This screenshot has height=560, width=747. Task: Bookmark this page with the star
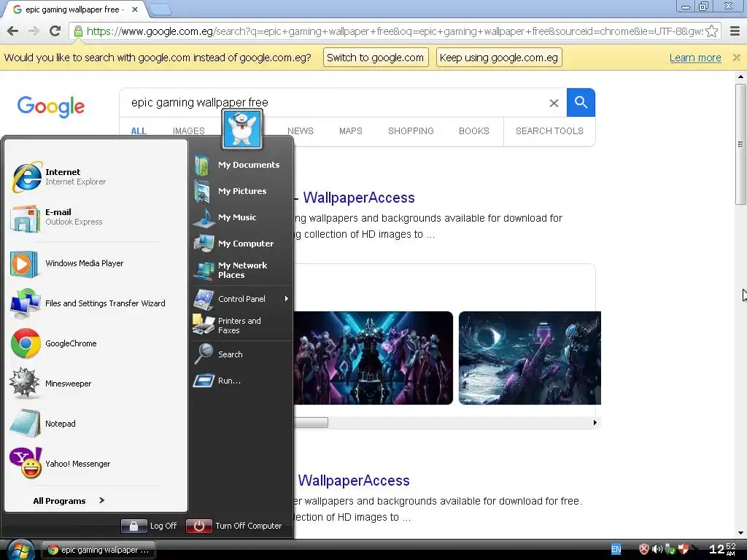tap(711, 31)
